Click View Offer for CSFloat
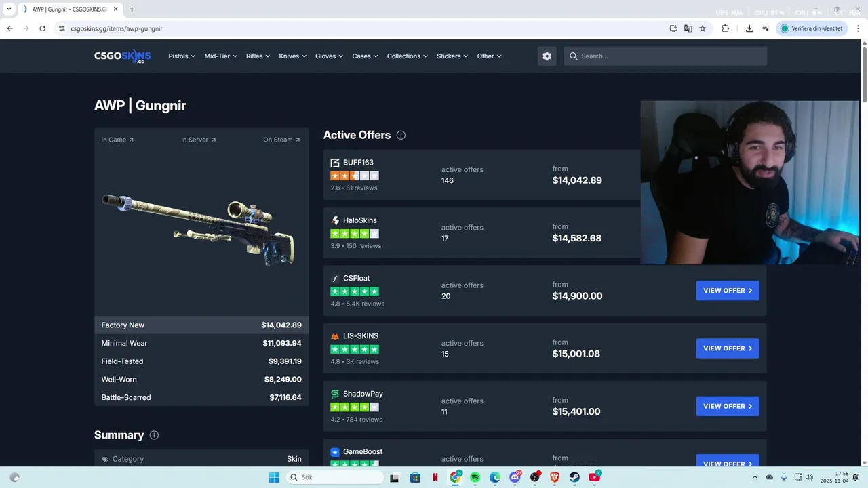The image size is (868, 488). [728, 291]
